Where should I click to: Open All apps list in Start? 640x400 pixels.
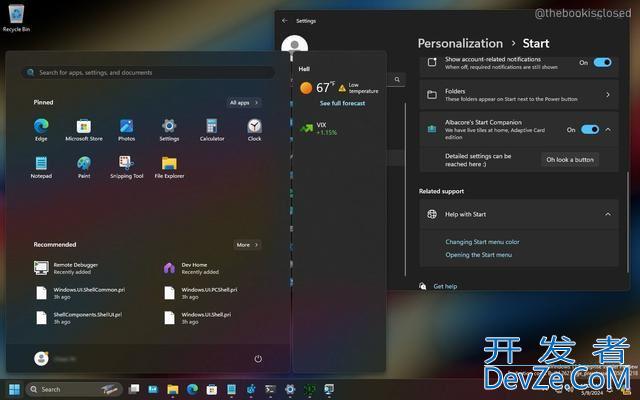244,102
